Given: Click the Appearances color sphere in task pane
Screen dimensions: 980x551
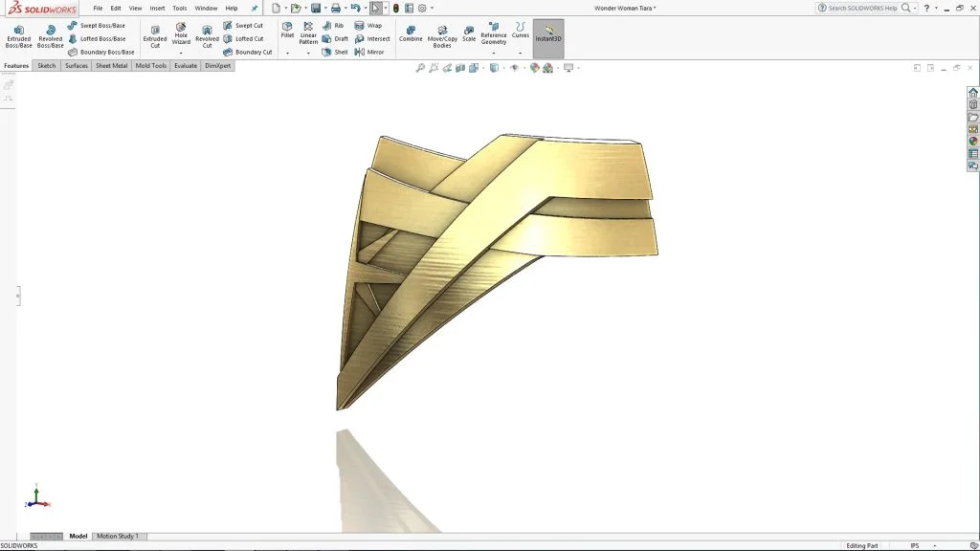Looking at the screenshot, I should (973, 142).
